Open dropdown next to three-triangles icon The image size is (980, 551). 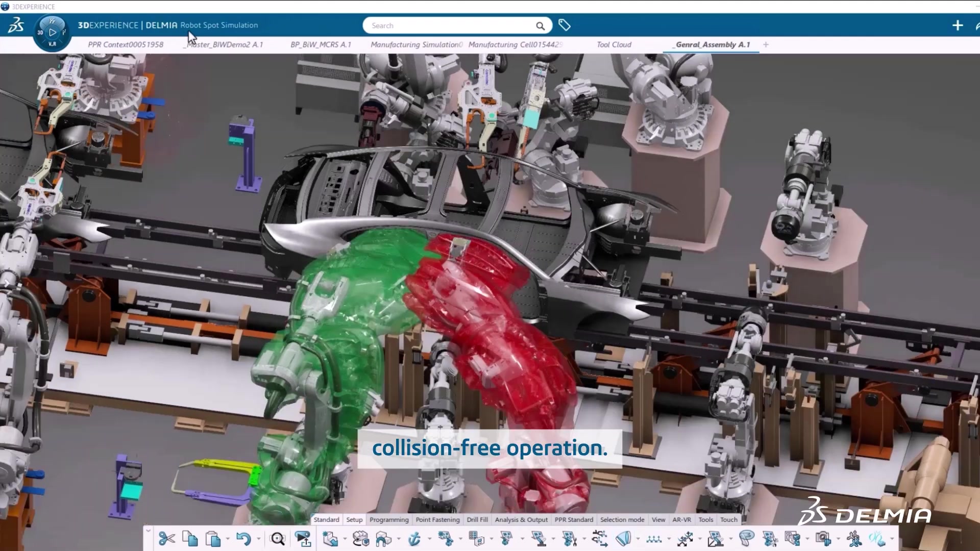669,539
